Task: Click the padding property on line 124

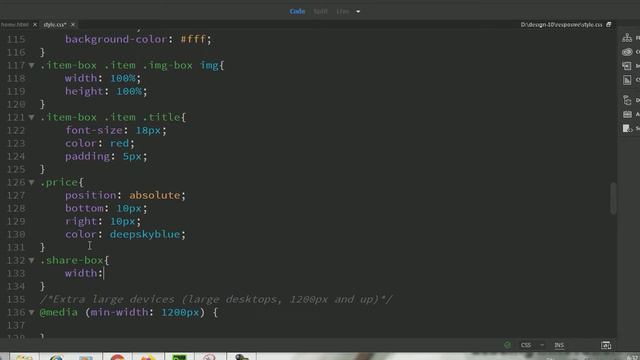Action: click(x=87, y=156)
